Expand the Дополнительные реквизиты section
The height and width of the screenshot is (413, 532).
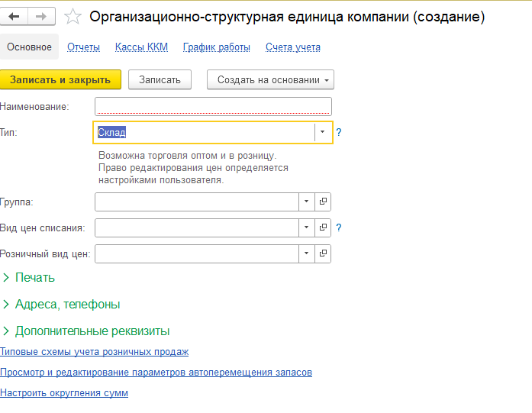coord(86,331)
